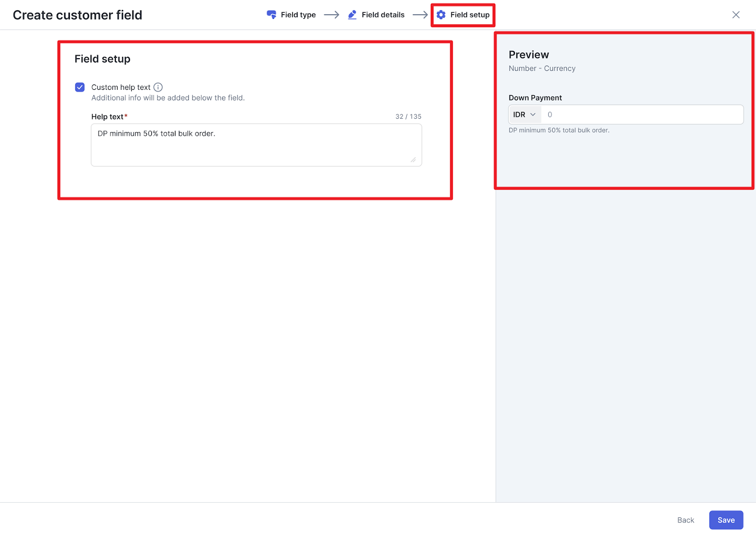Go to the Field type step
Viewport: 756px width, 540px height.
[x=298, y=15]
